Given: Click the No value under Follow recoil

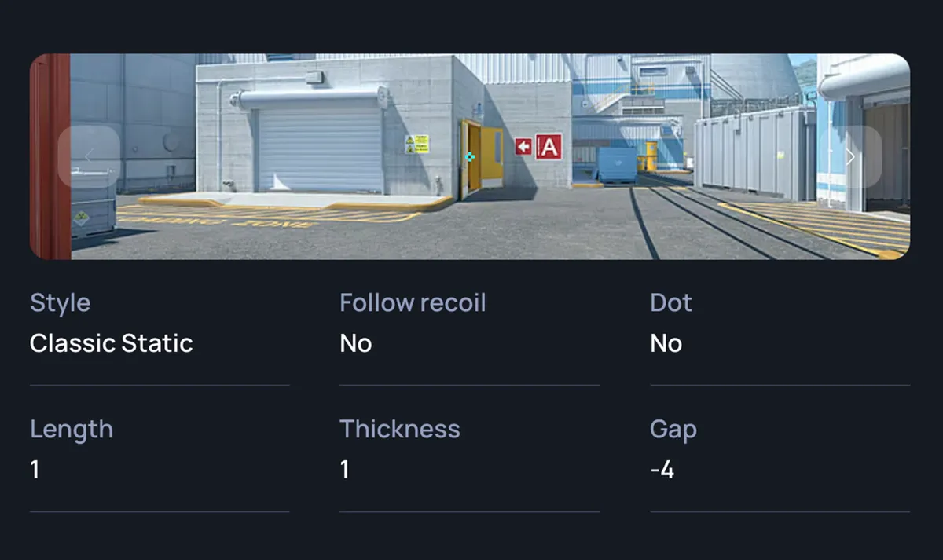Looking at the screenshot, I should tap(356, 343).
